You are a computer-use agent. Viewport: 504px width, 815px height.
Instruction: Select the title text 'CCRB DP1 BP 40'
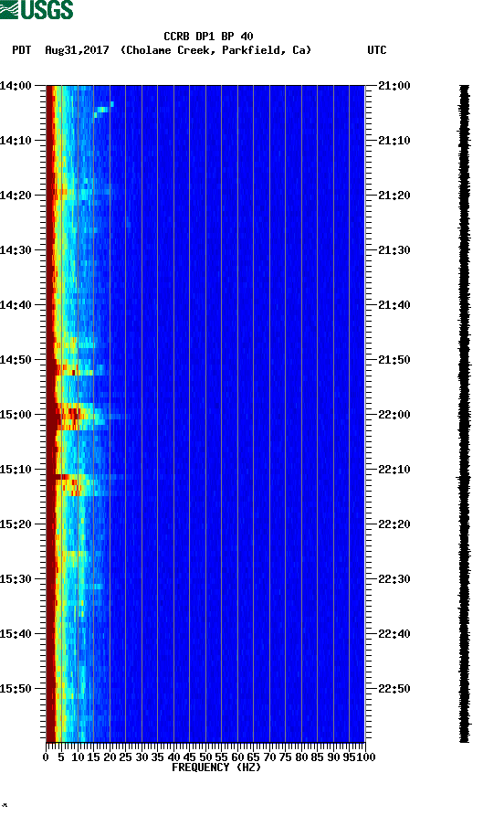click(208, 37)
